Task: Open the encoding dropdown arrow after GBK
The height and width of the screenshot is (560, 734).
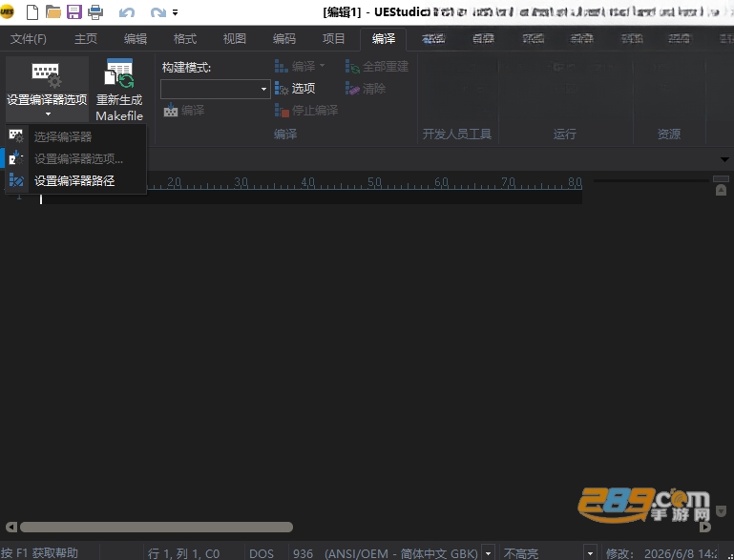Action: 488,553
